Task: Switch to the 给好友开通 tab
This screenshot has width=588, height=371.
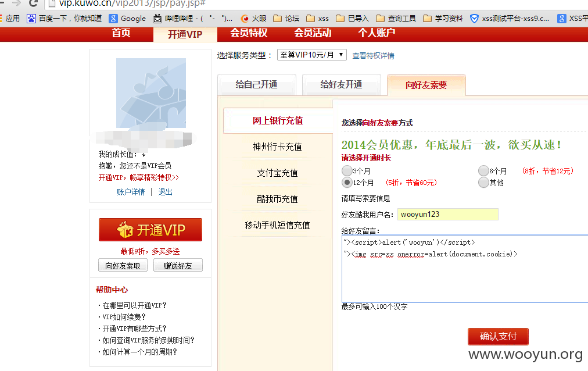Action: [341, 85]
